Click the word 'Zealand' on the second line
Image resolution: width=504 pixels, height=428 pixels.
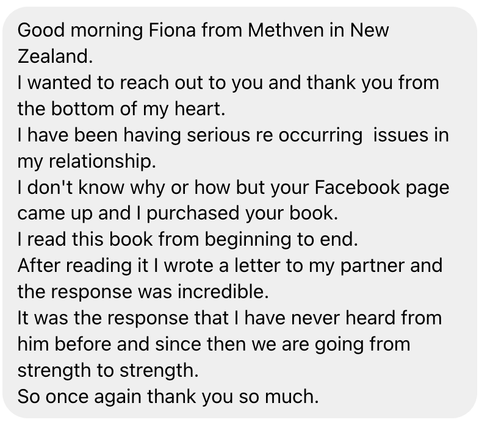tap(53, 56)
